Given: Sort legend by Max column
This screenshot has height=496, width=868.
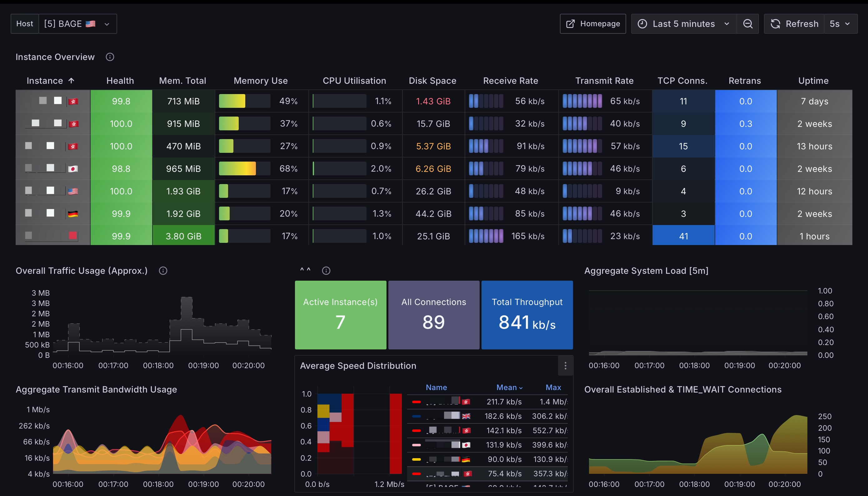Looking at the screenshot, I should pos(553,387).
